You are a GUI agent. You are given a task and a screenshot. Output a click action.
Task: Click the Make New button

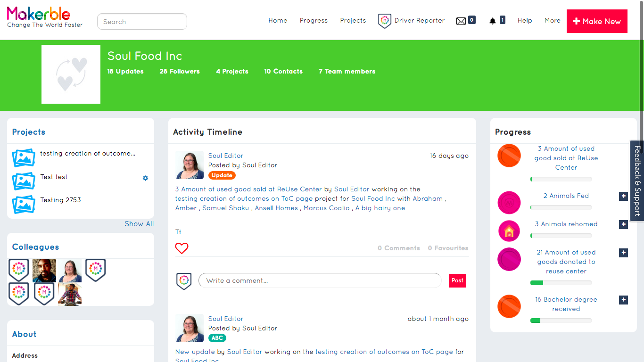tap(597, 21)
